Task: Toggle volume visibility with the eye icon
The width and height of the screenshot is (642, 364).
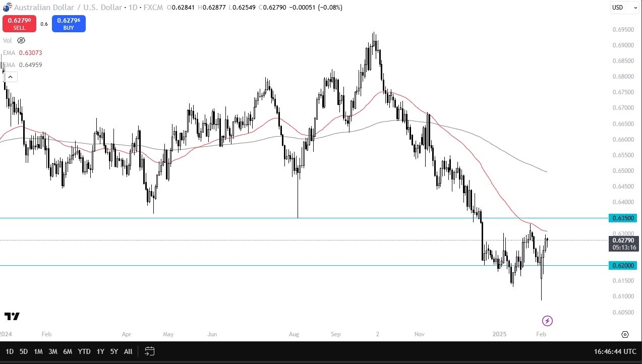Action: click(21, 40)
